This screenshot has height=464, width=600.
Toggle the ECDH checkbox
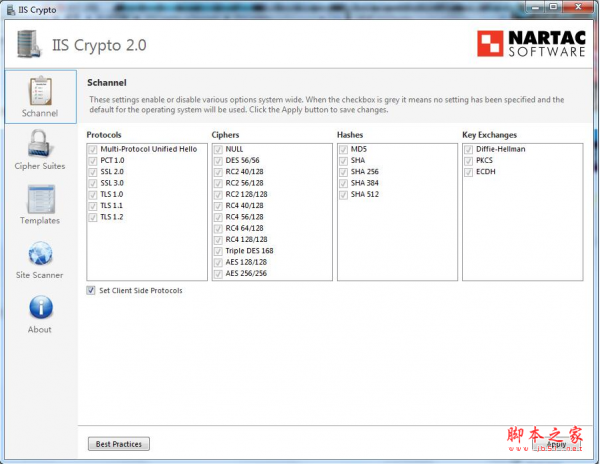(x=468, y=172)
